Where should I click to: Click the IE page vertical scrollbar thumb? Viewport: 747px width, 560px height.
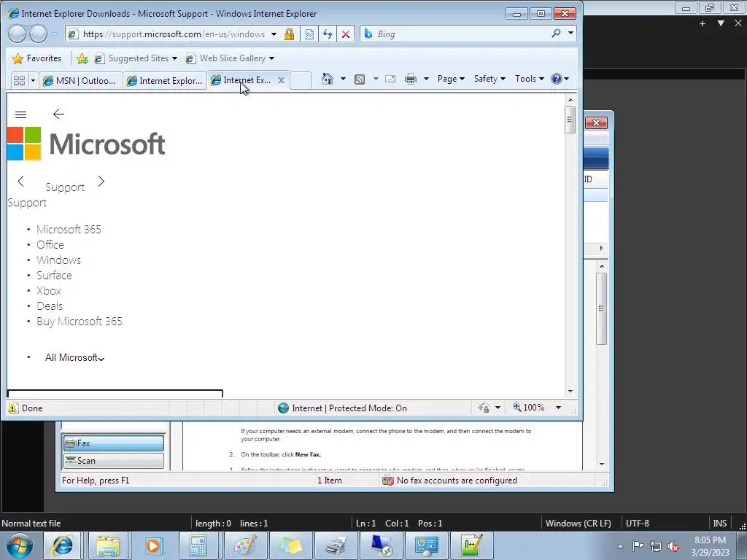click(570, 120)
